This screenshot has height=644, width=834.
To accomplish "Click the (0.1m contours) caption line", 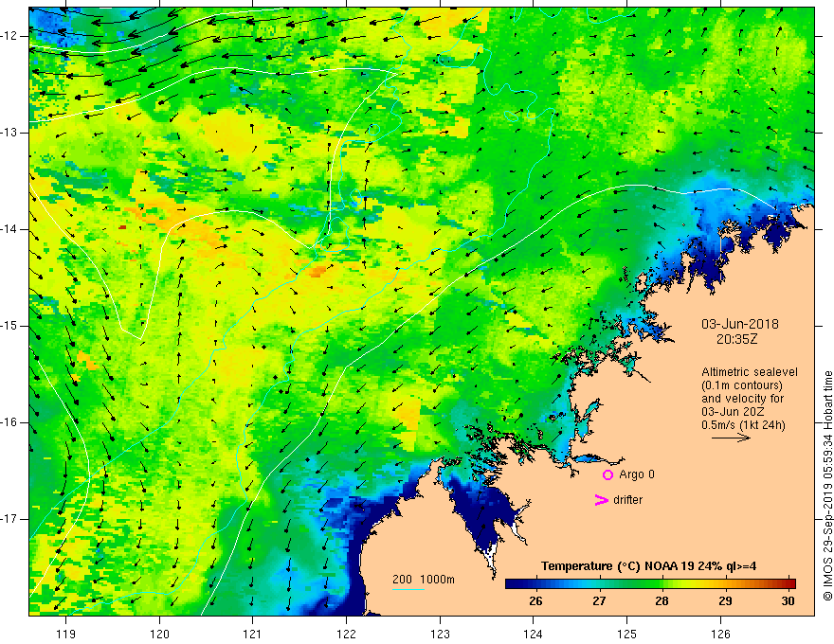I will pos(742,385).
